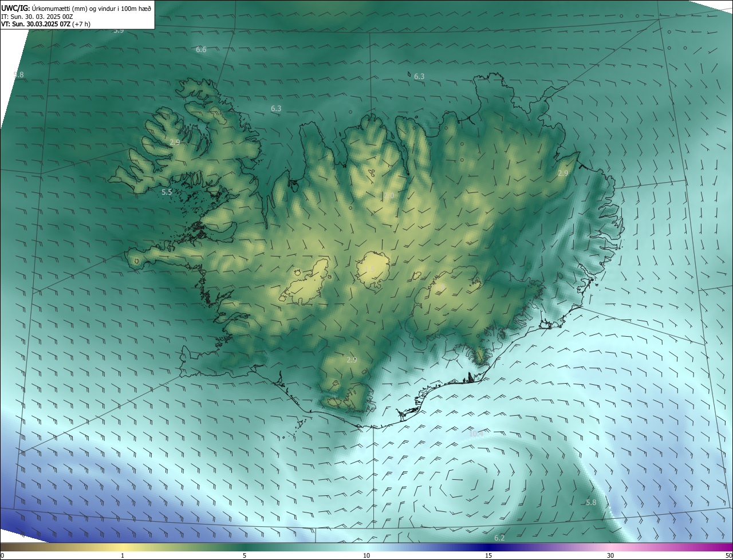Pick the yellow band of the color scale
This screenshot has height=560, width=733.
click(123, 547)
